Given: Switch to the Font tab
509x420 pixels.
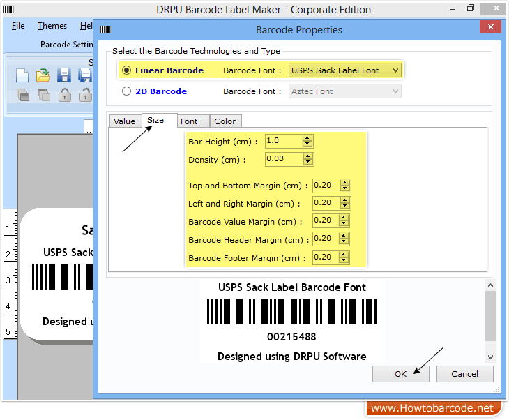Looking at the screenshot, I should tap(193, 121).
